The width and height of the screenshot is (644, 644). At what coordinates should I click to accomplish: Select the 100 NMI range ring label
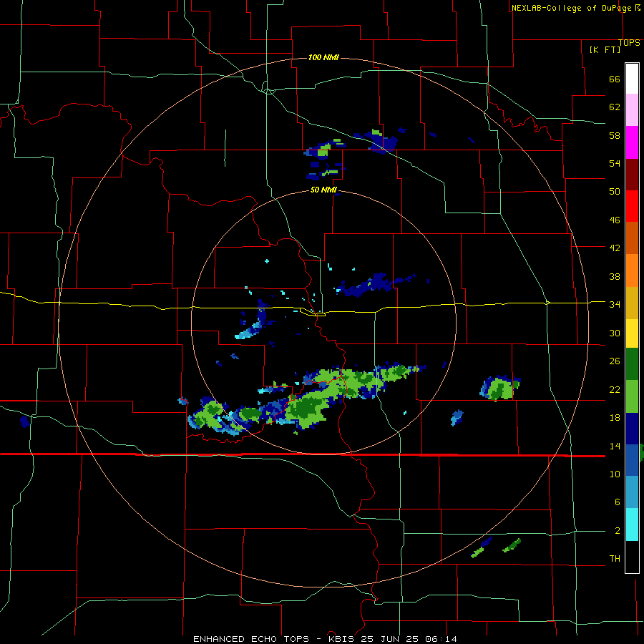pos(323,57)
